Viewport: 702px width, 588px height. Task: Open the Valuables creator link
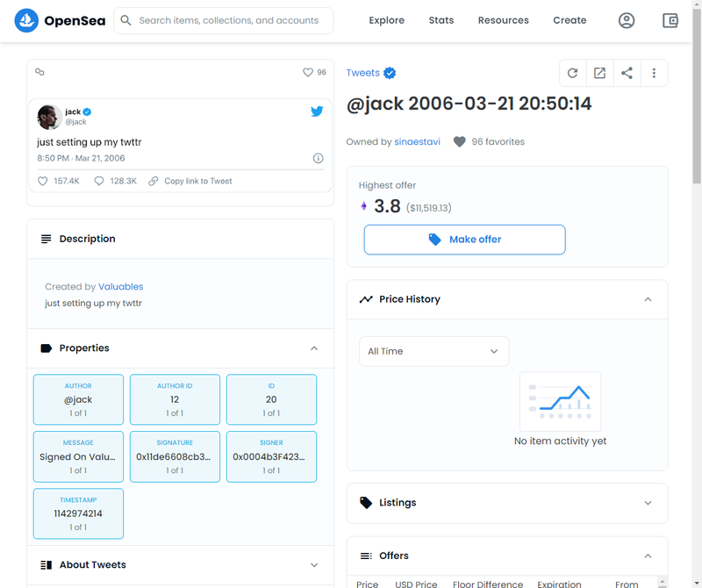click(121, 287)
